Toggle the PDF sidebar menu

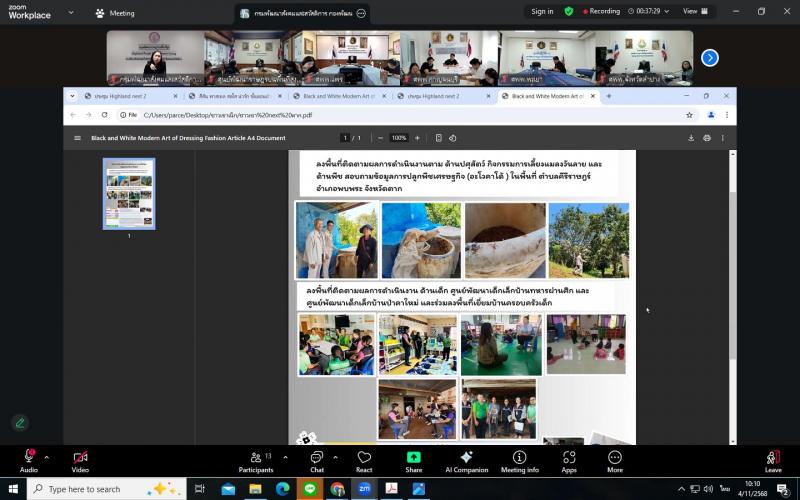click(x=78, y=138)
